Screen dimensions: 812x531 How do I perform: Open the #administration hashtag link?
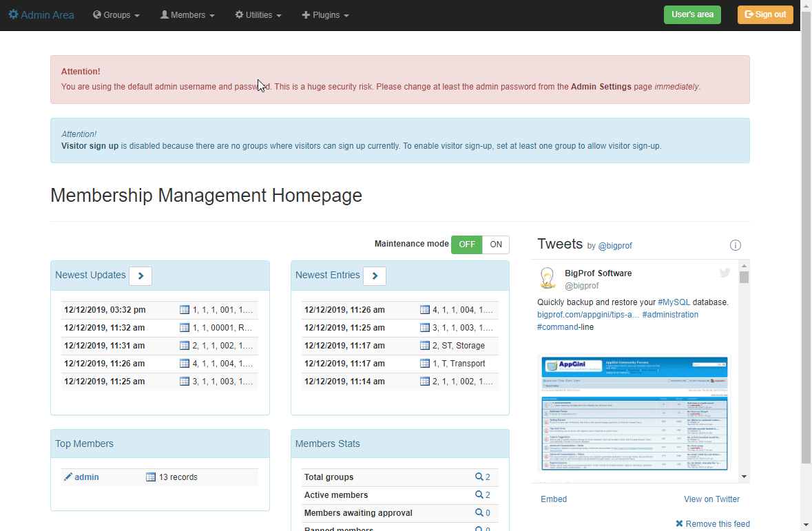click(x=670, y=315)
